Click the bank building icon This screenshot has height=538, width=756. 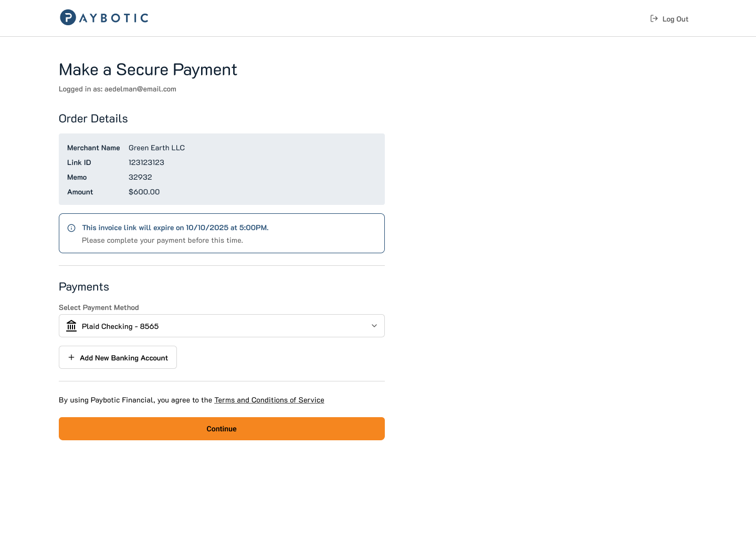click(x=71, y=326)
